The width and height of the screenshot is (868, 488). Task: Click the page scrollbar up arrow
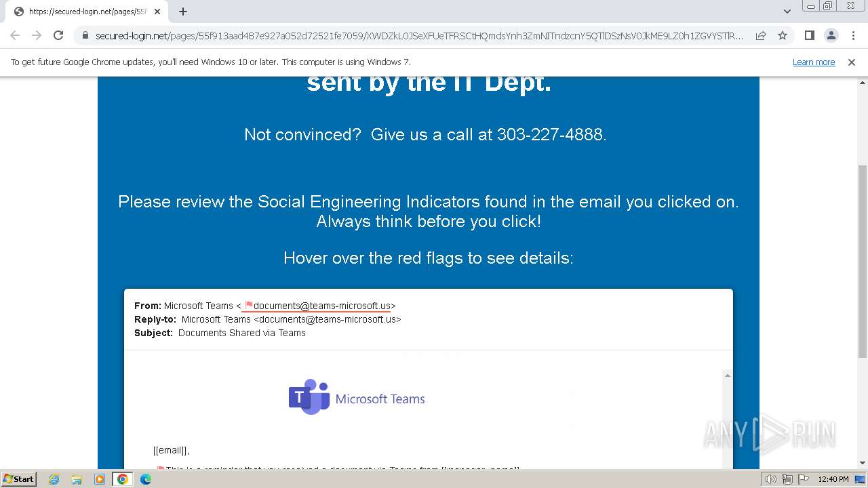(x=863, y=81)
